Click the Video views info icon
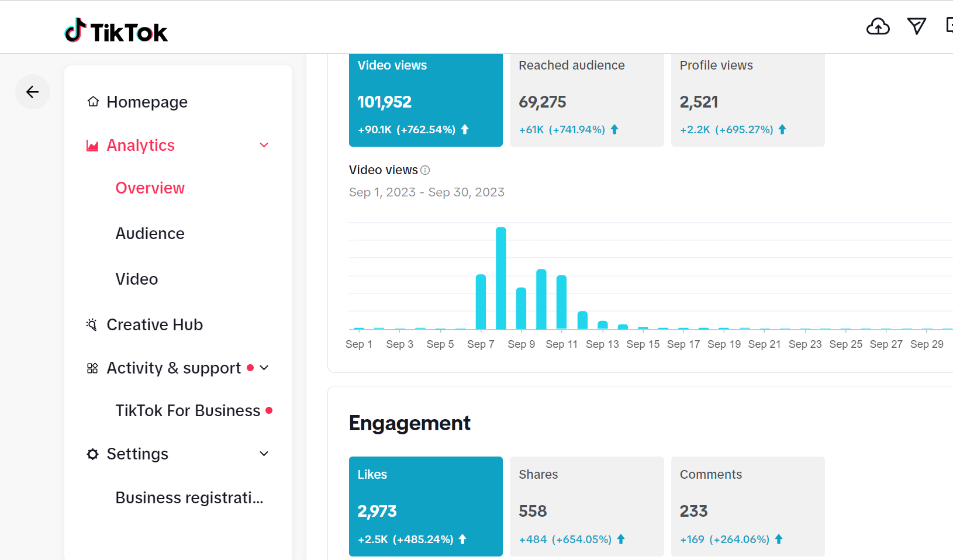Viewport: 953px width, 560px height. (425, 170)
